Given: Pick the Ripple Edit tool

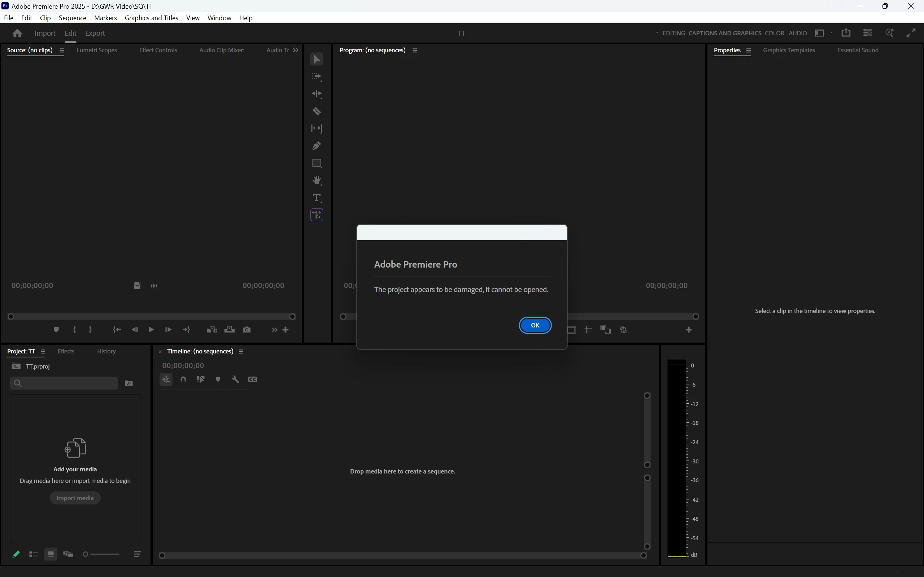Looking at the screenshot, I should pyautogui.click(x=317, y=94).
